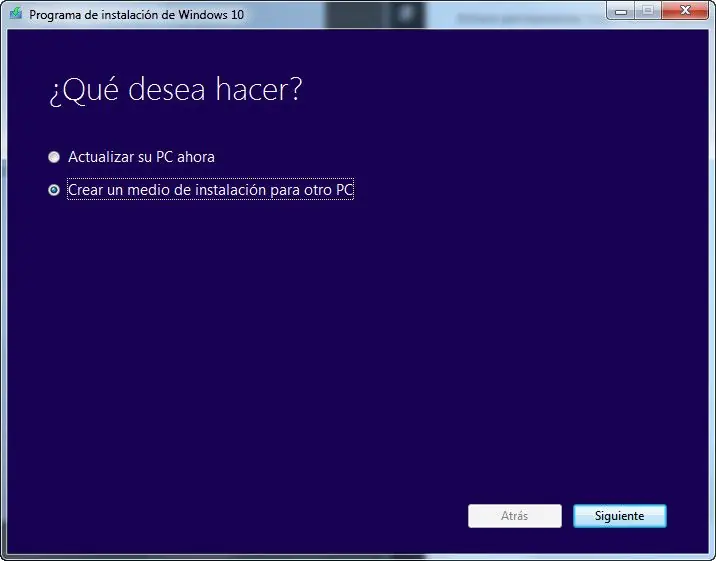This screenshot has width=716, height=561.
Task: Select the "Actualizar su PC ahora" radio button
Action: (54, 157)
